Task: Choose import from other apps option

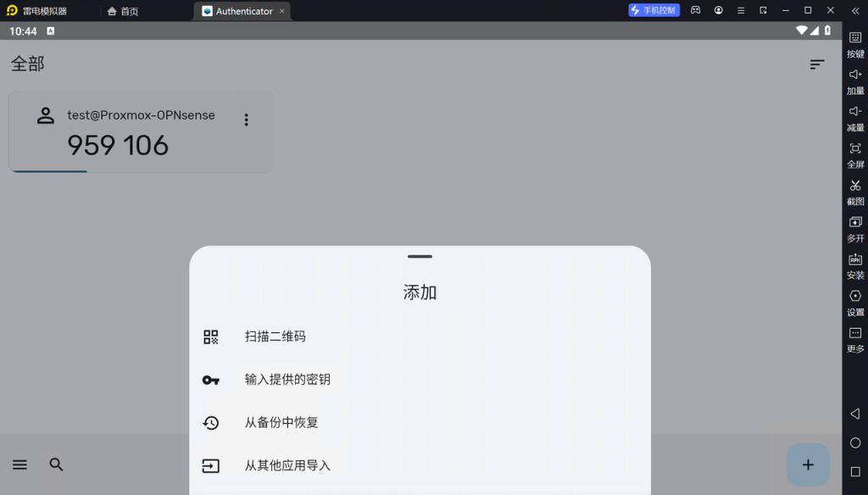Action: click(x=287, y=465)
